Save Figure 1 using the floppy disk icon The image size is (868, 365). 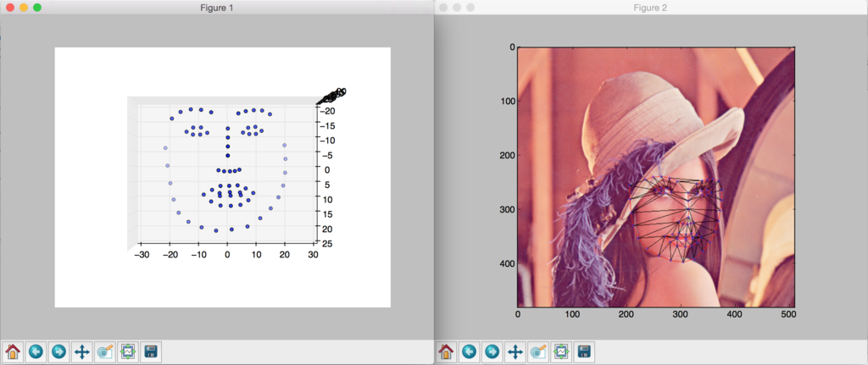coord(151,351)
